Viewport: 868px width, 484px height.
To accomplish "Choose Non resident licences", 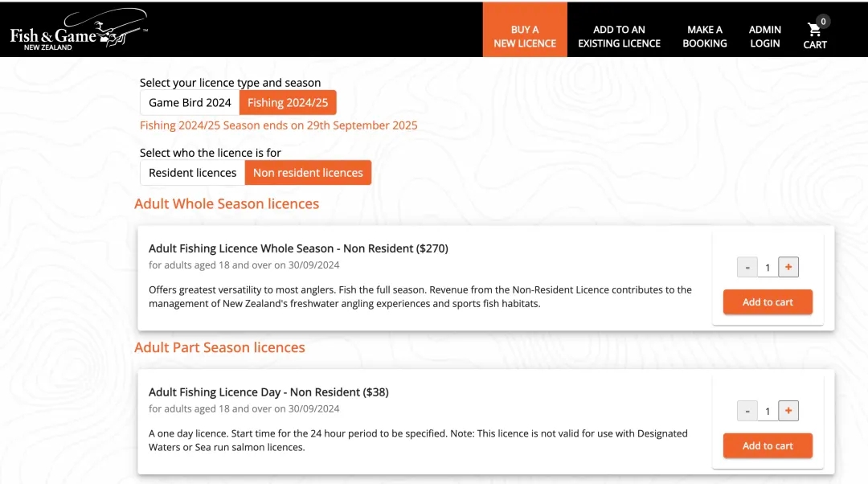I will point(308,173).
